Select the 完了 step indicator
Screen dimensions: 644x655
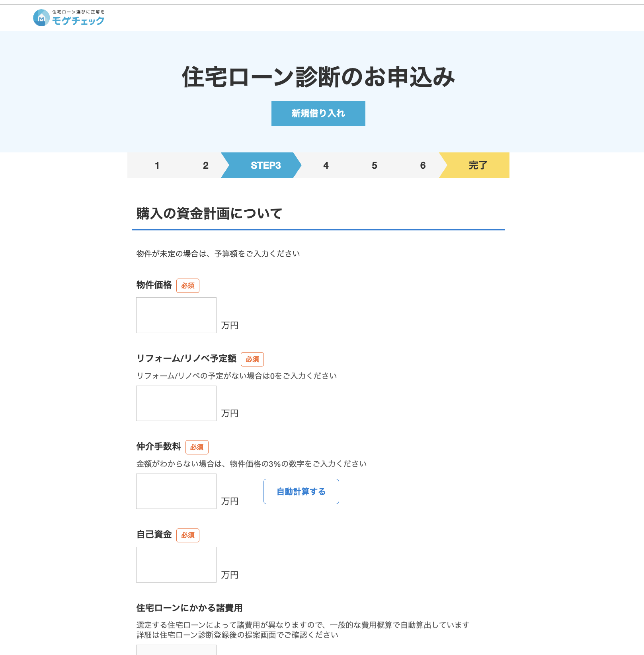474,165
